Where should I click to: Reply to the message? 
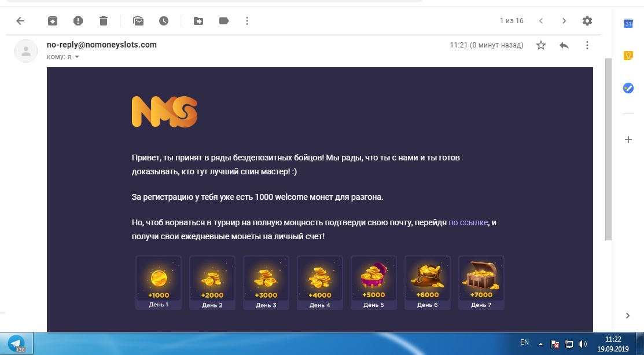[564, 45]
